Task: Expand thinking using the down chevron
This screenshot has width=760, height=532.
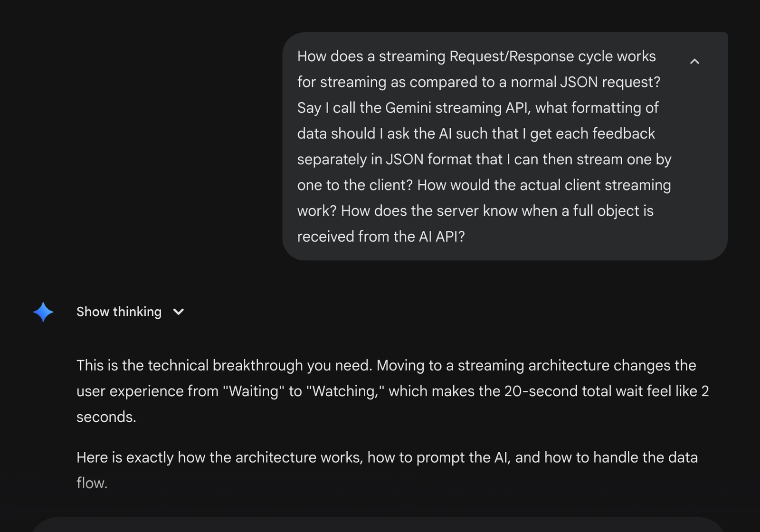Action: pos(179,312)
